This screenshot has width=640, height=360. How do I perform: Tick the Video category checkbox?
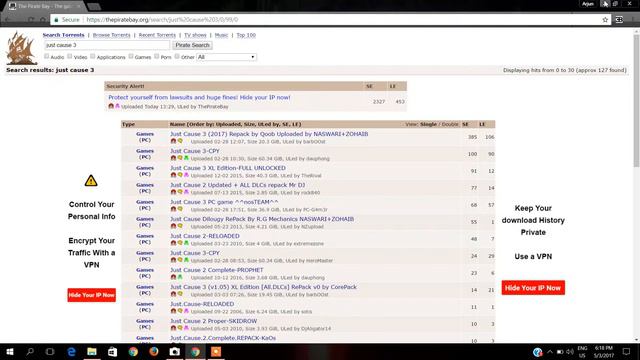click(x=70, y=56)
